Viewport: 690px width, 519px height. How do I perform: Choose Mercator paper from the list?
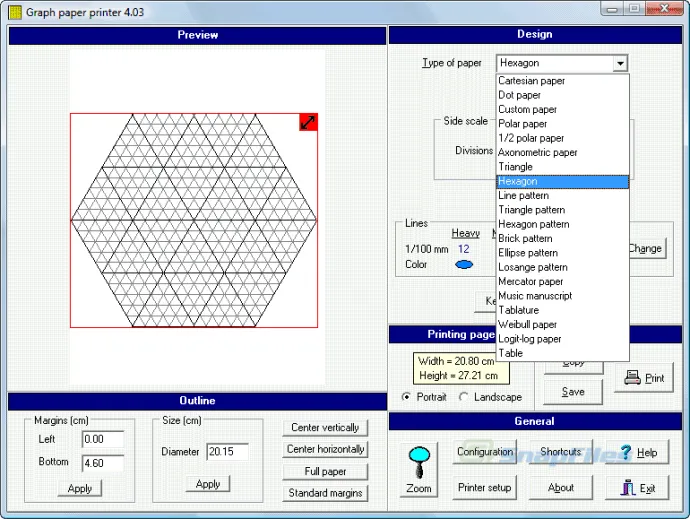point(562,282)
